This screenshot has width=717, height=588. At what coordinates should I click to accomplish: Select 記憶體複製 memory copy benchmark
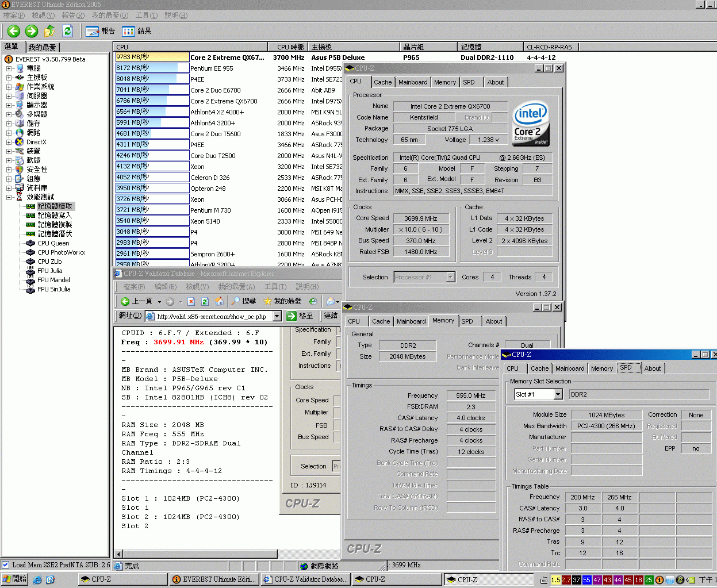click(55, 225)
